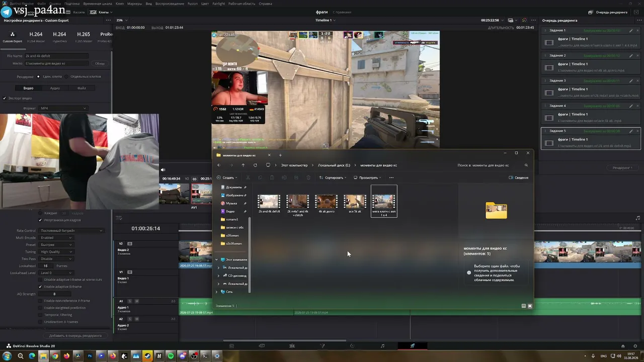Image resolution: width=644 pixels, height=362 pixels.
Task: Open the Sort menu in File Explorer
Action: pyautogui.click(x=333, y=177)
